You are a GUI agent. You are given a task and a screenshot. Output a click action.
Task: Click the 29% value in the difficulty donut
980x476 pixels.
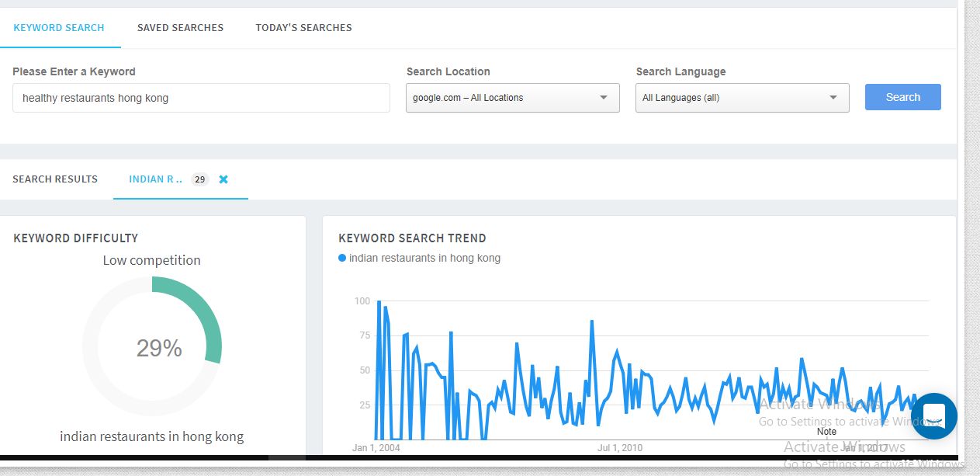[x=159, y=349]
